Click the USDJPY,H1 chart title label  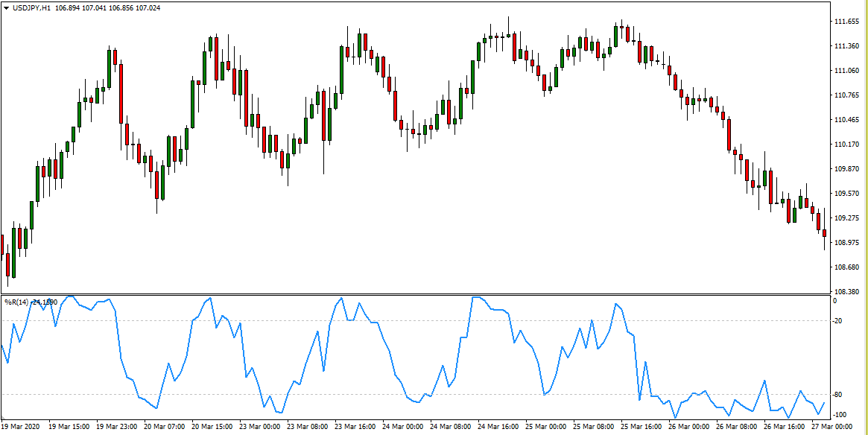[31, 7]
